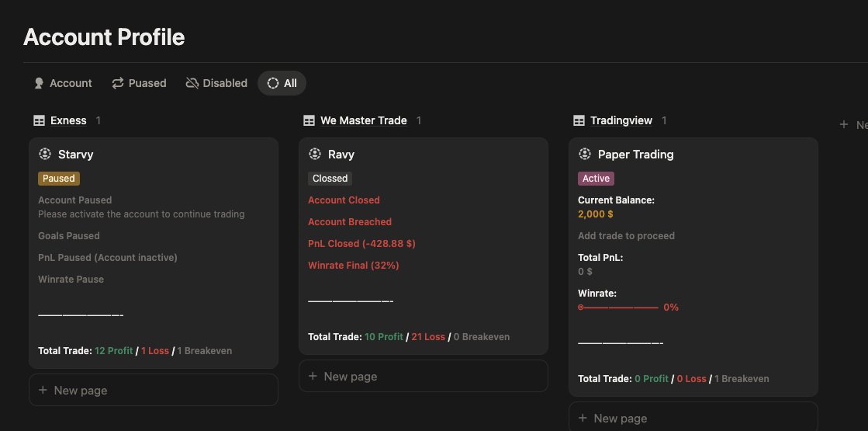
Task: Click the 'Total PnL:' label
Action: pos(600,258)
